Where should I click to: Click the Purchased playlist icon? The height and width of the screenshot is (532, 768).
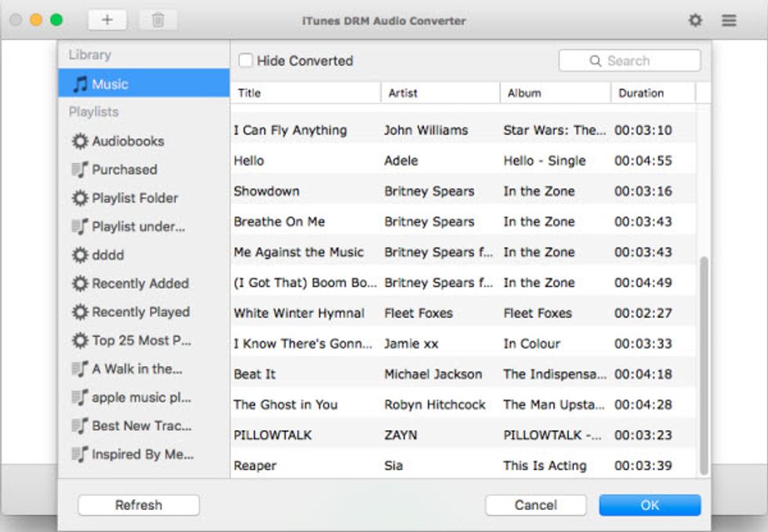[x=78, y=169]
